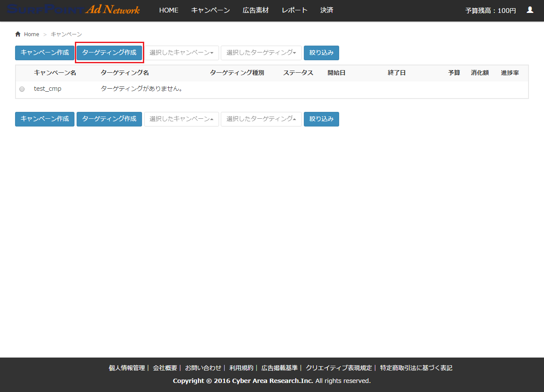Open 広告素材 in navigation bar
544x392 pixels.
pyautogui.click(x=256, y=10)
